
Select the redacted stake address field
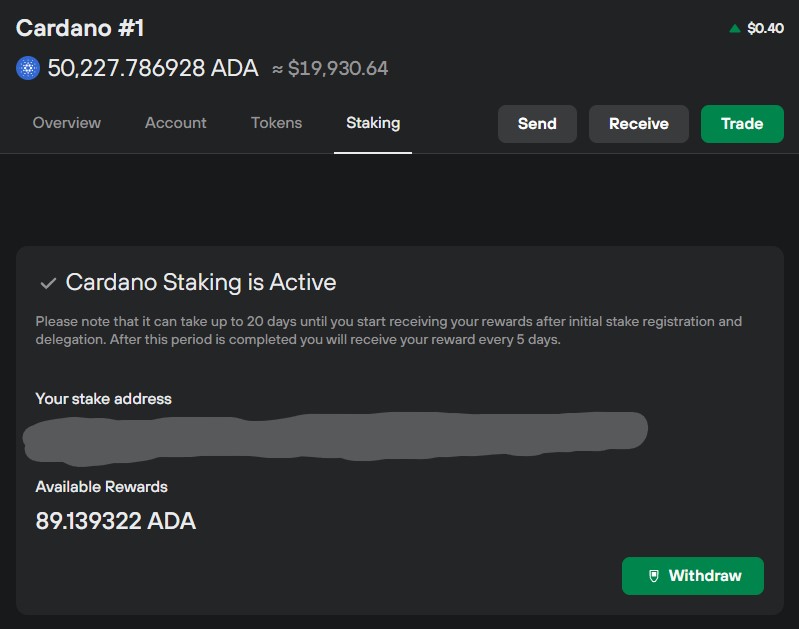(335, 436)
